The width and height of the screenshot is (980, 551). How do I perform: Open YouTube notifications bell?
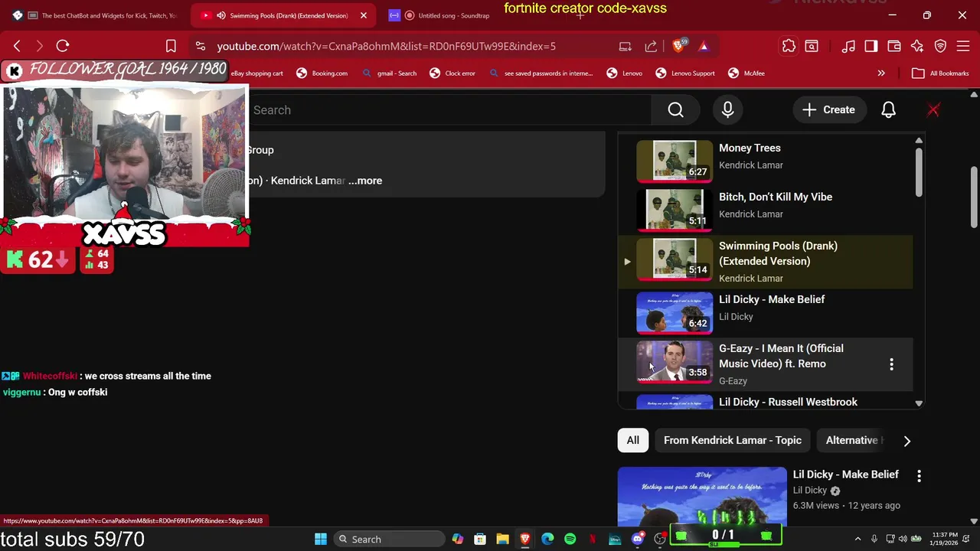[x=888, y=109]
